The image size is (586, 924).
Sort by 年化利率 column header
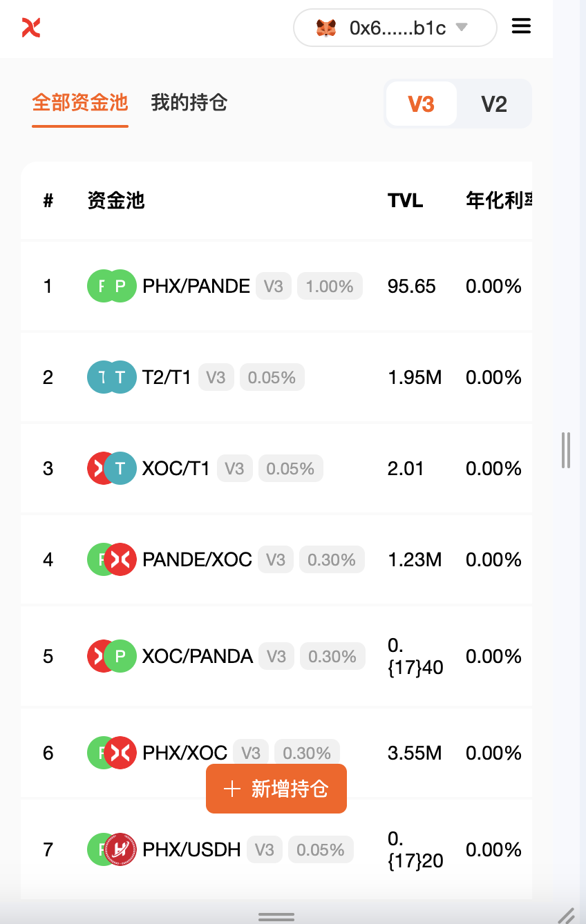[x=499, y=201]
